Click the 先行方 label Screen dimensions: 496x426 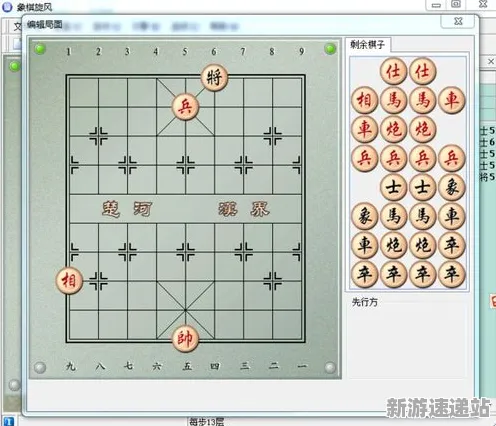pos(365,302)
